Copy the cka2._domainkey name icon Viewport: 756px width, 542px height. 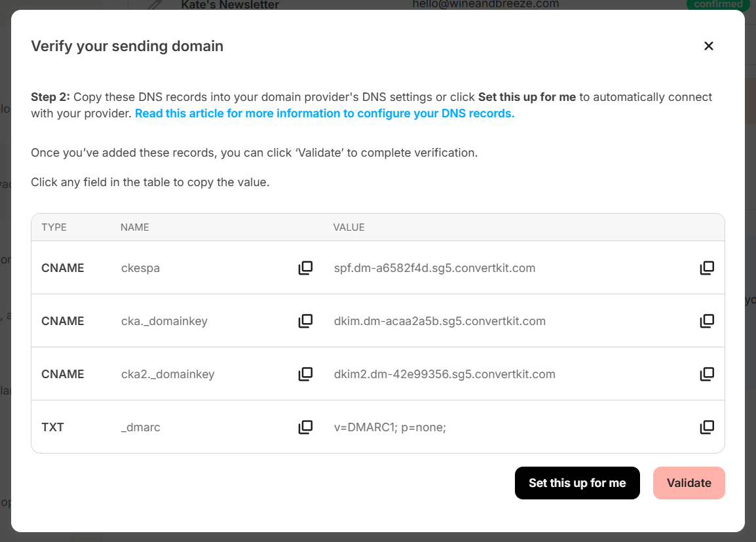(x=305, y=374)
